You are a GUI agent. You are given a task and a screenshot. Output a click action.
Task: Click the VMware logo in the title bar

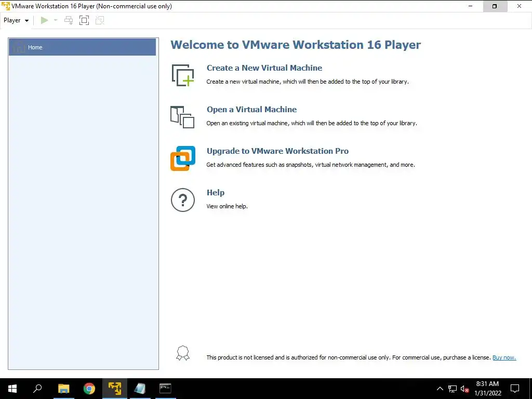tap(6, 6)
